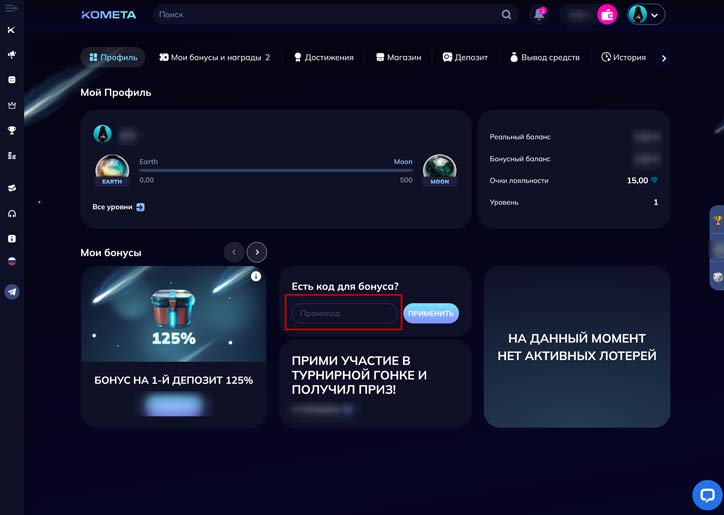Click the Мои бонусы heading
The image size is (724, 515).
coord(111,253)
